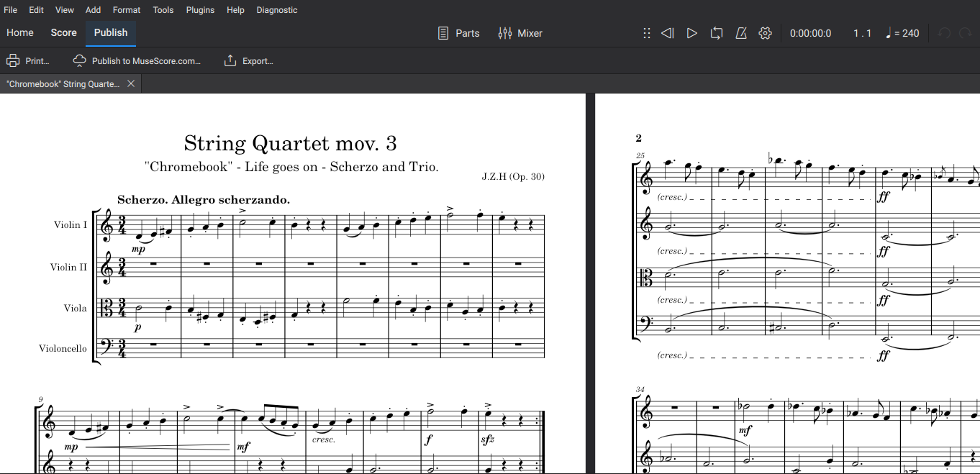Click the Print button

(28, 61)
